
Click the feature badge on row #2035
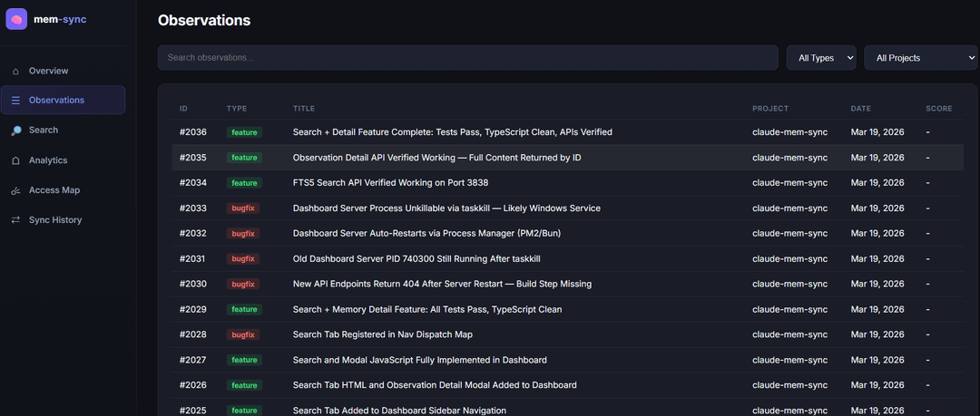point(244,158)
